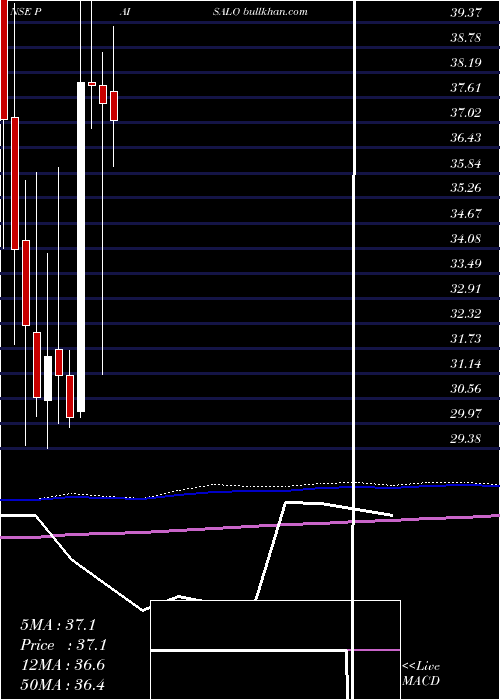500x700 pixels.
Task: Click the 31.14 price axis label
Action: click(x=466, y=364)
